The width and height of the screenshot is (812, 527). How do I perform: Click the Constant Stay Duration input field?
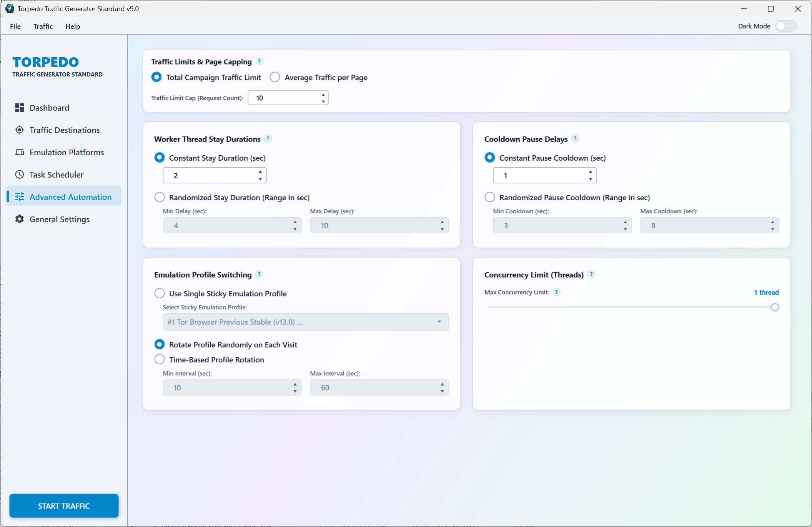215,176
